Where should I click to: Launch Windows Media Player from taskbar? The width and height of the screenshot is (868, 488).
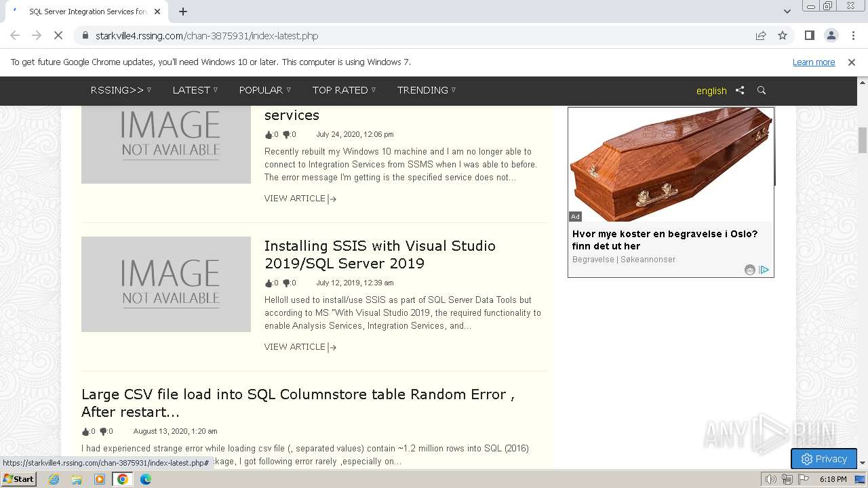coord(100,479)
